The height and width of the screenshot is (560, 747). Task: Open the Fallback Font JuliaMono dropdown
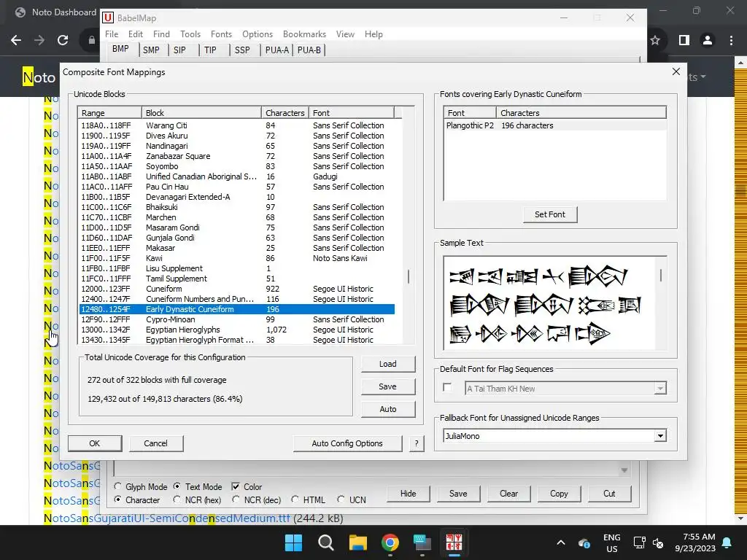coord(659,436)
